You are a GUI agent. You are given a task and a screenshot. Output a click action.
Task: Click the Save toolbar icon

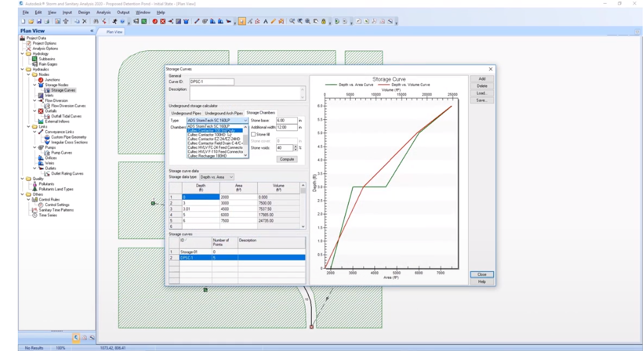pyautogui.click(x=39, y=21)
